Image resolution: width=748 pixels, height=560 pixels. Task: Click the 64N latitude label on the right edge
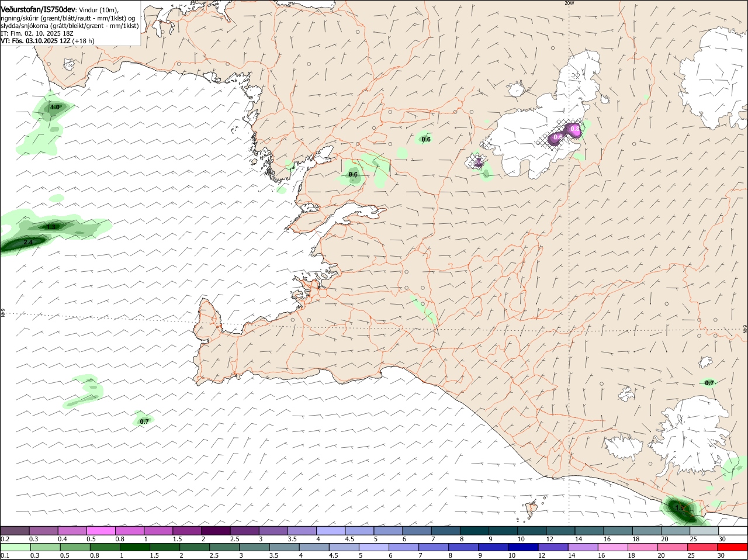pyautogui.click(x=745, y=329)
